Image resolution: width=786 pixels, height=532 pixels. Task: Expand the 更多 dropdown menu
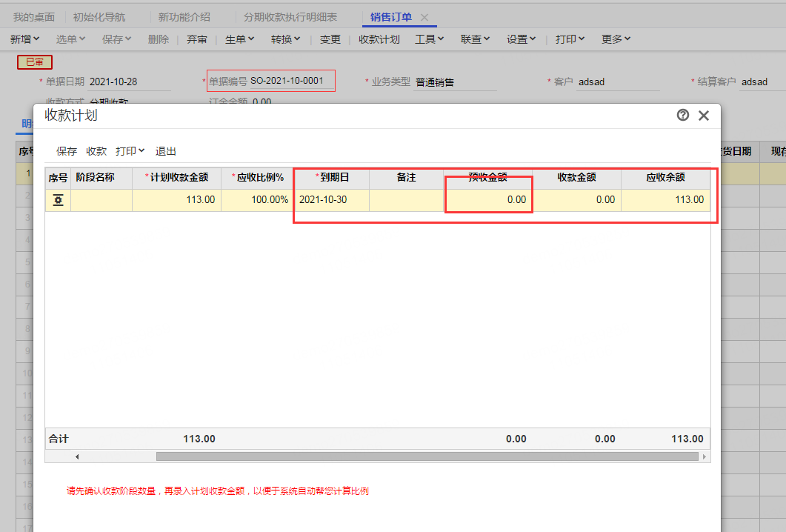pyautogui.click(x=616, y=39)
